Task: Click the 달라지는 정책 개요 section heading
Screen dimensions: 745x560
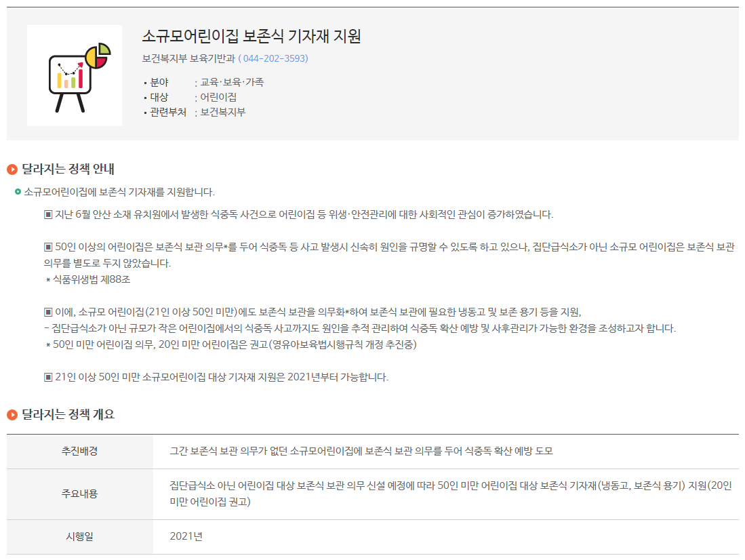Action: (x=68, y=415)
